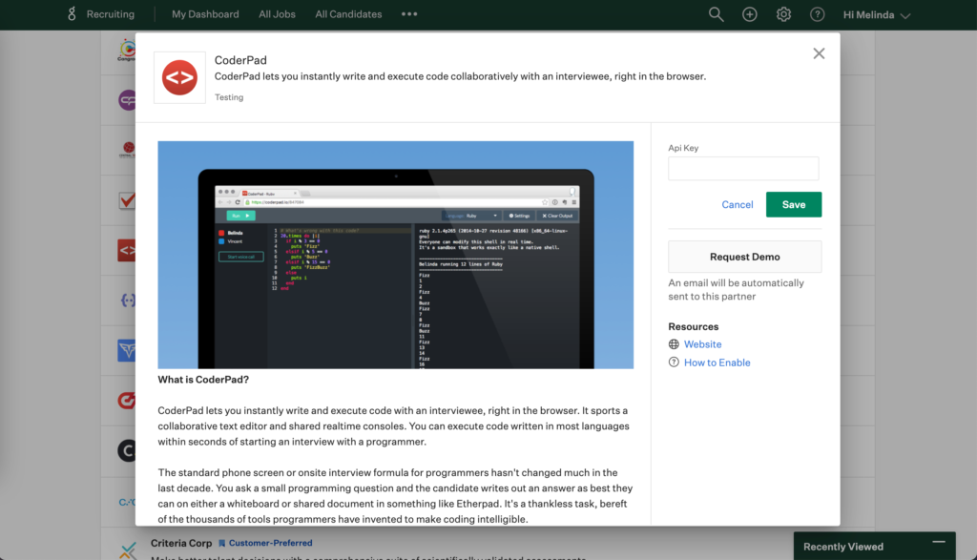This screenshot has height=560, width=977.
Task: Go to My Dashboard
Action: click(205, 14)
